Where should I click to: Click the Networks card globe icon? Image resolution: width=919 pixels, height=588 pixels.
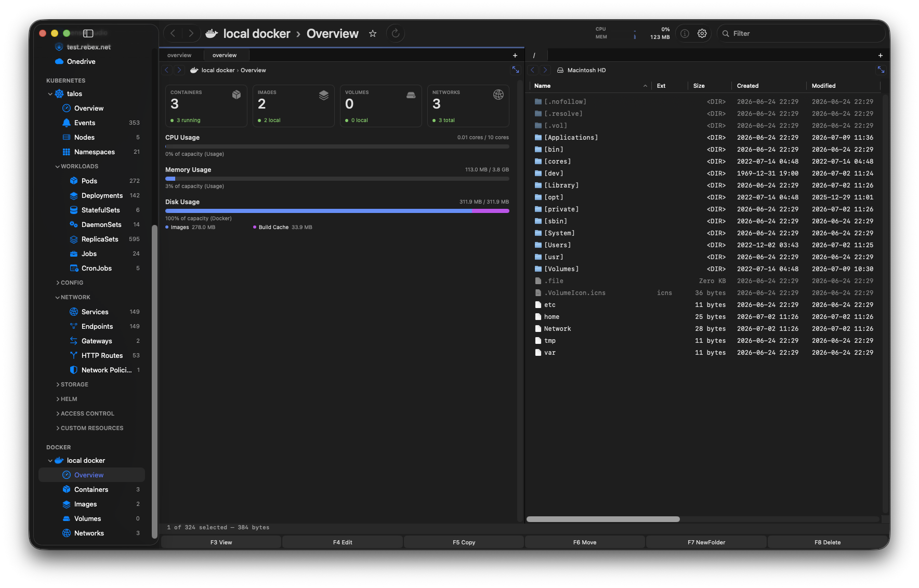[498, 95]
